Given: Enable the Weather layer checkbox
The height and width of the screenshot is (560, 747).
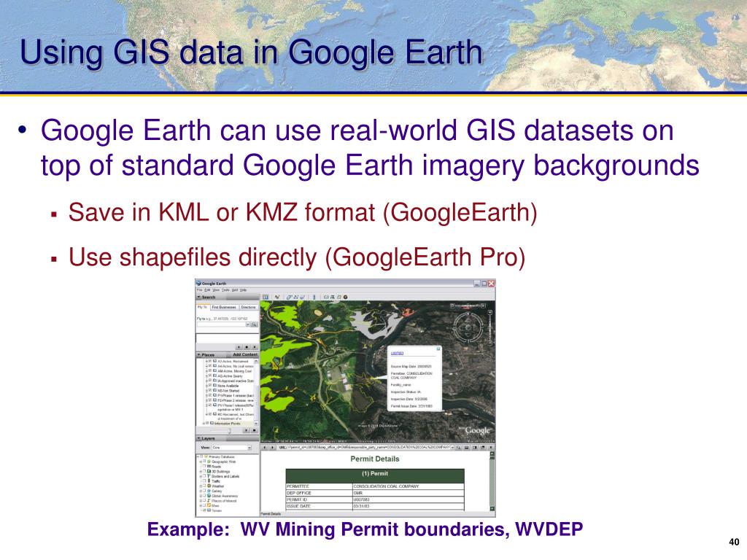Looking at the screenshot, I should click(204, 486).
